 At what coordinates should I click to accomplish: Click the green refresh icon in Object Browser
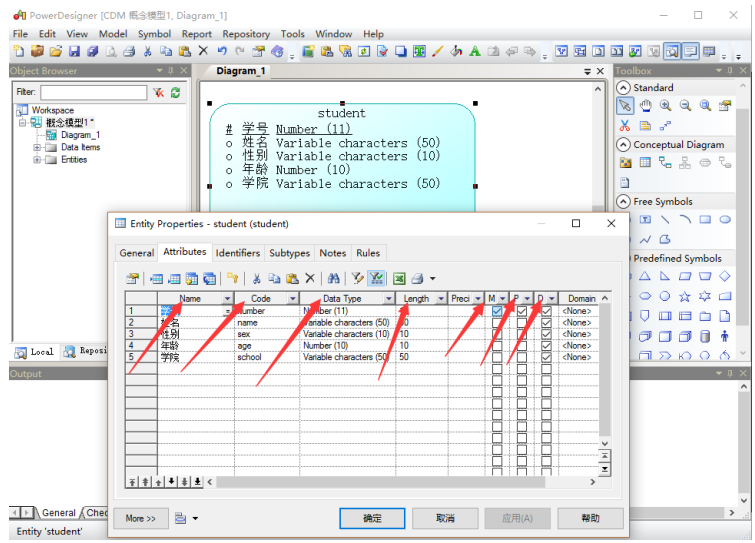click(x=175, y=92)
